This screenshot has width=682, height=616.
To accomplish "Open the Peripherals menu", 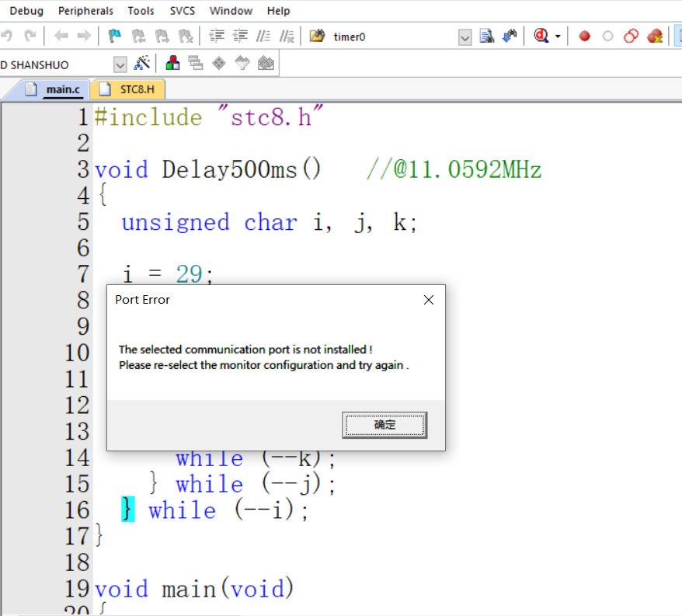I will [x=85, y=11].
